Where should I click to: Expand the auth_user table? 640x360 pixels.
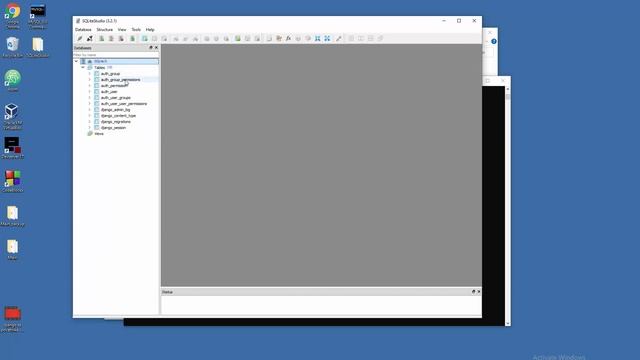90,91
